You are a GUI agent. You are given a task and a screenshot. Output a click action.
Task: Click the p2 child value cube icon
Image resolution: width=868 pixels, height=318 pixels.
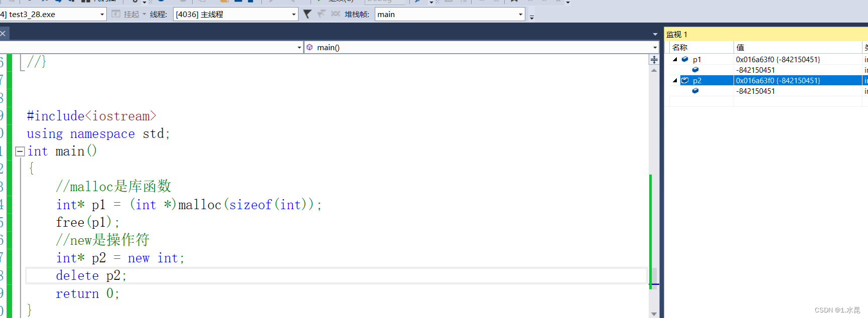pyautogui.click(x=695, y=91)
